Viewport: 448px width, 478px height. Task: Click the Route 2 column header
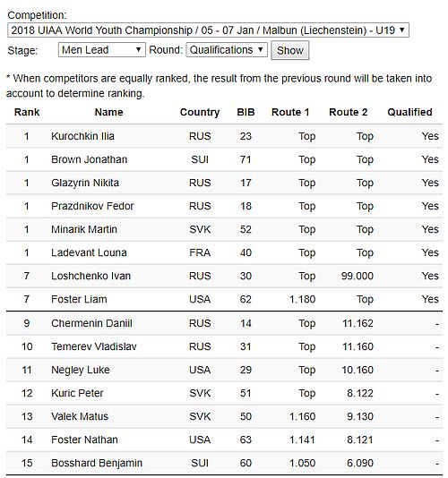click(x=349, y=112)
